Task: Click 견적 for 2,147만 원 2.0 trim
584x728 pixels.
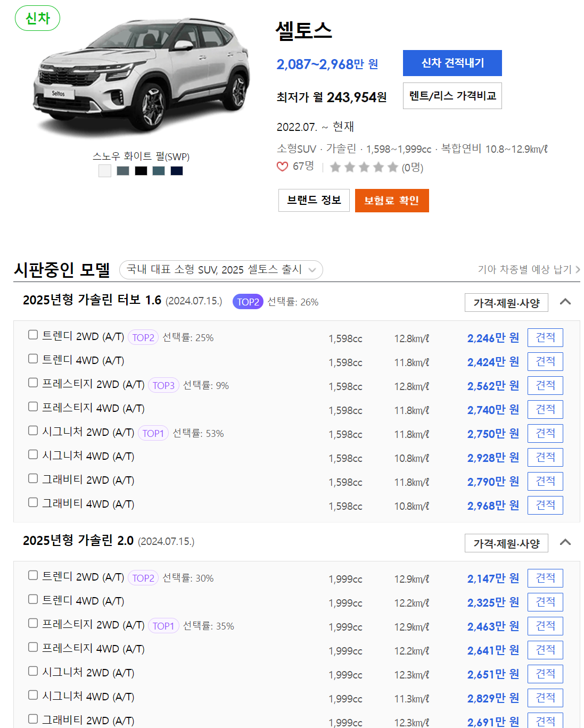Action: click(545, 578)
